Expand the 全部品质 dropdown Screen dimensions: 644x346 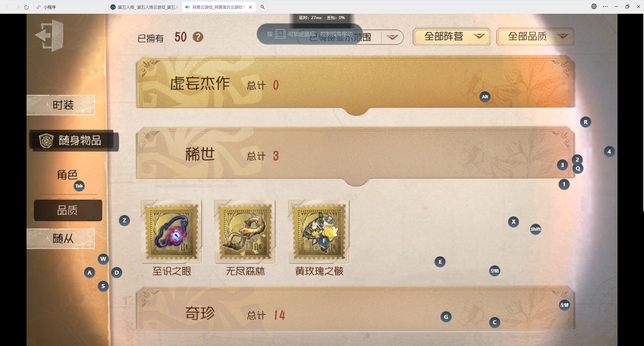[x=535, y=37]
